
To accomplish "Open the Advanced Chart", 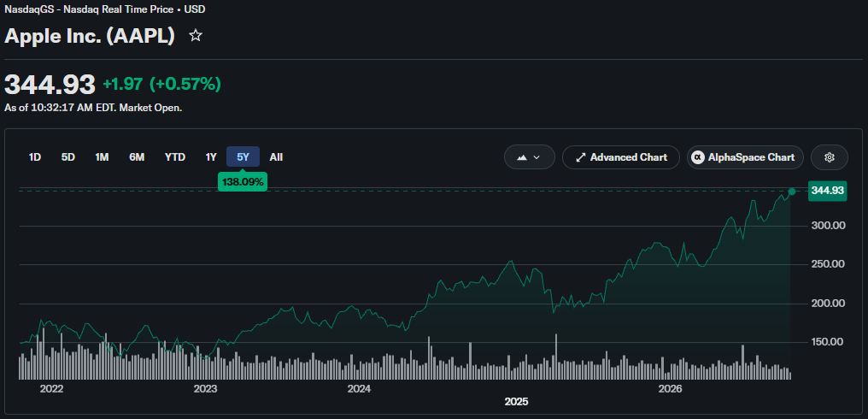I will [x=621, y=156].
